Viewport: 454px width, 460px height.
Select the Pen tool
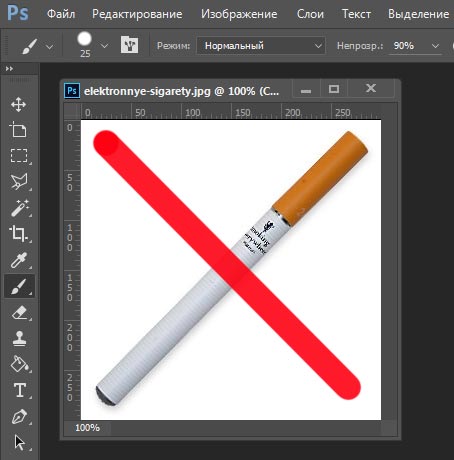click(19, 417)
